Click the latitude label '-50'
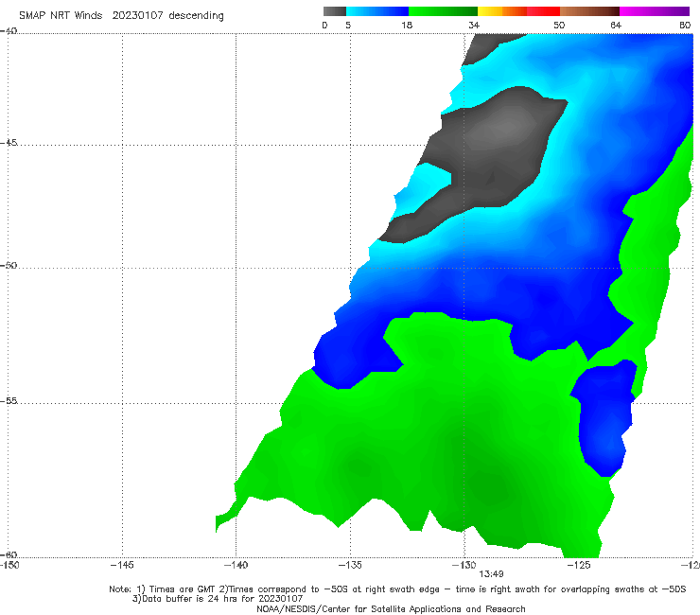This screenshot has height=615, width=700. click(x=9, y=265)
